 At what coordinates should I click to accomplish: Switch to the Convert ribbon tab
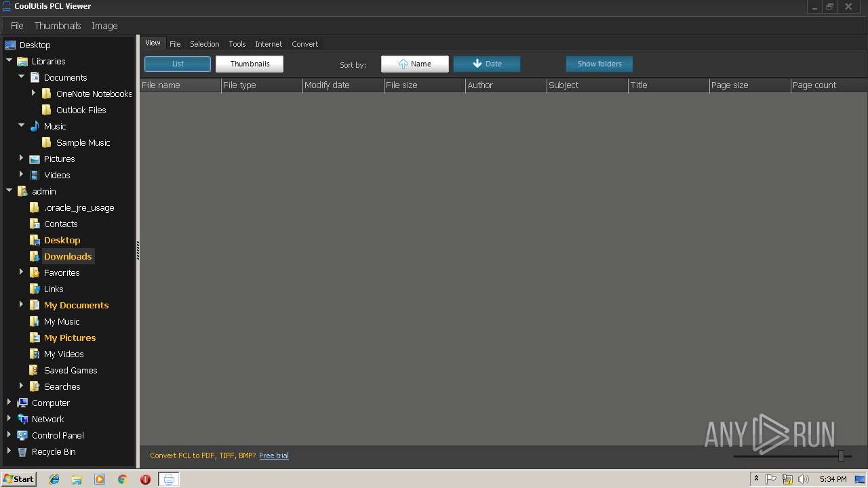click(x=304, y=44)
